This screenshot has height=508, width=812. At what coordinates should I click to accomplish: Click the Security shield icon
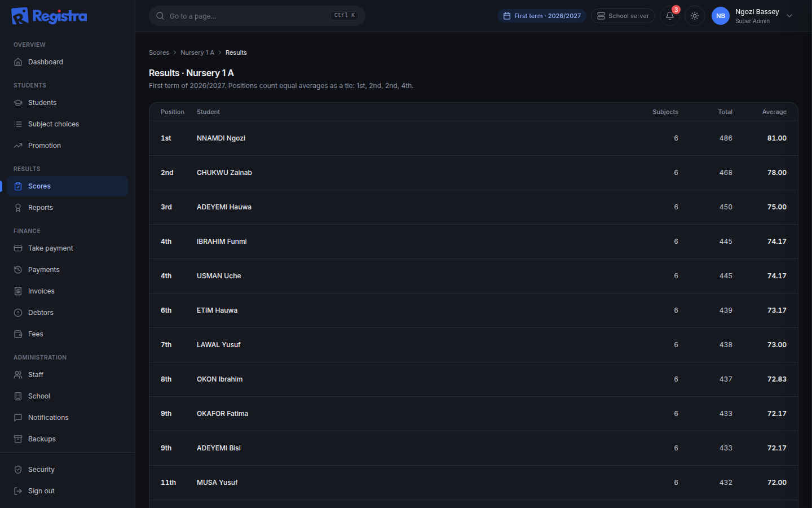point(18,470)
